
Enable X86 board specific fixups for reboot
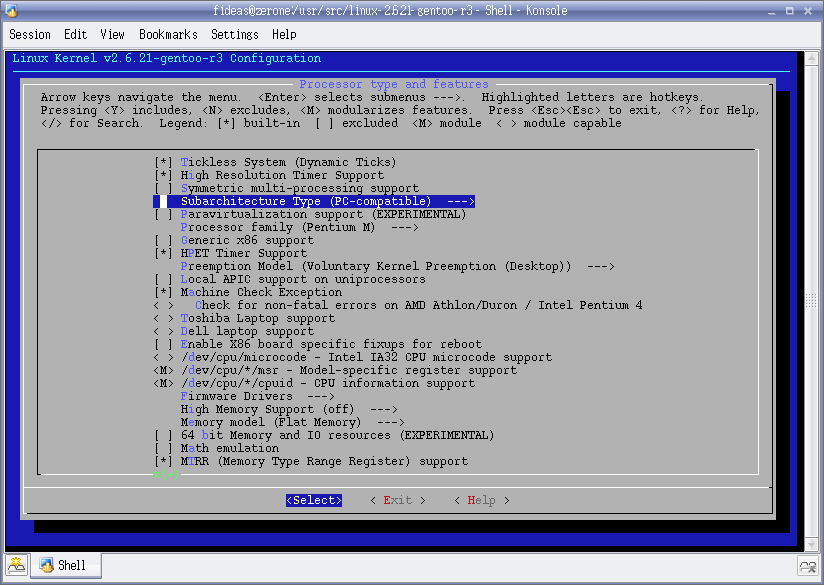pos(318,344)
